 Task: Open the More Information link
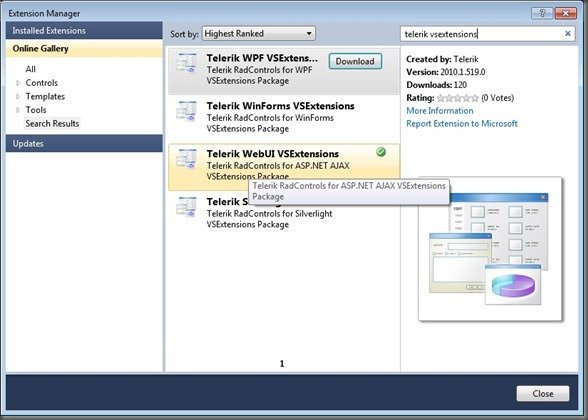[x=440, y=111]
